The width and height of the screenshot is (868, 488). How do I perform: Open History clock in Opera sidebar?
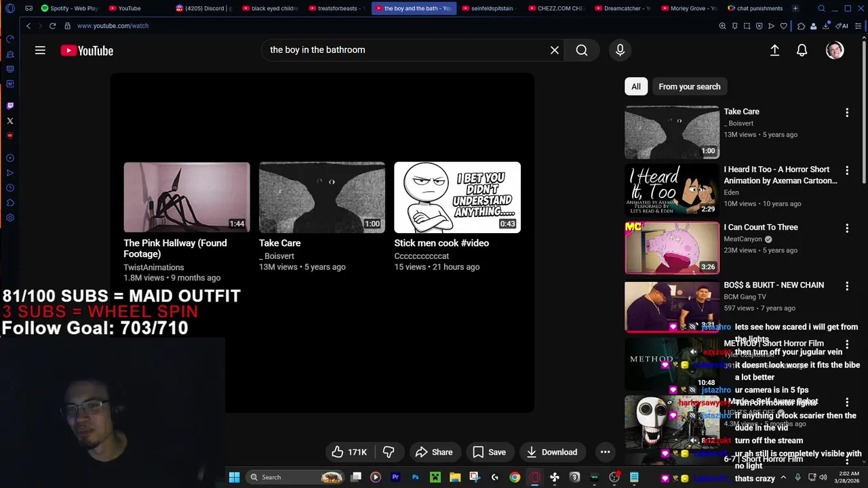pyautogui.click(x=9, y=188)
